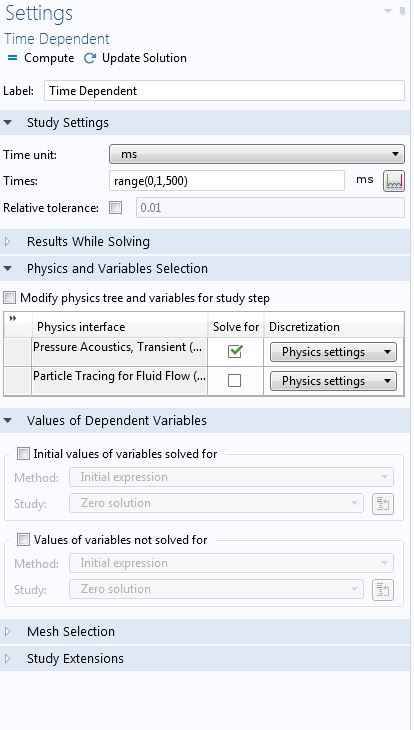Click go-to-source icon beside first Study

[383, 504]
